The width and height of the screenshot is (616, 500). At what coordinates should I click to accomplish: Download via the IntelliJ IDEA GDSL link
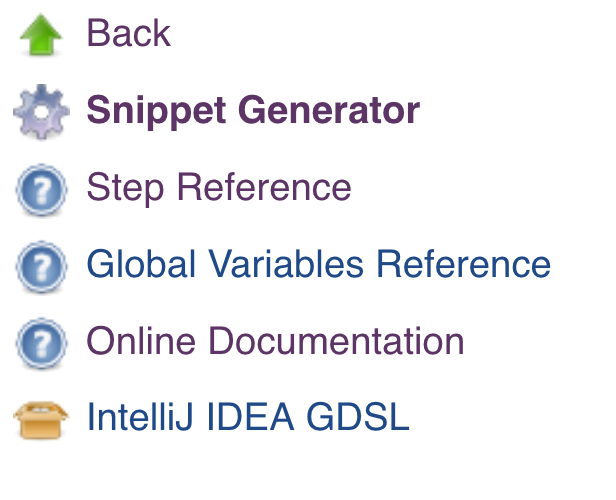248,419
